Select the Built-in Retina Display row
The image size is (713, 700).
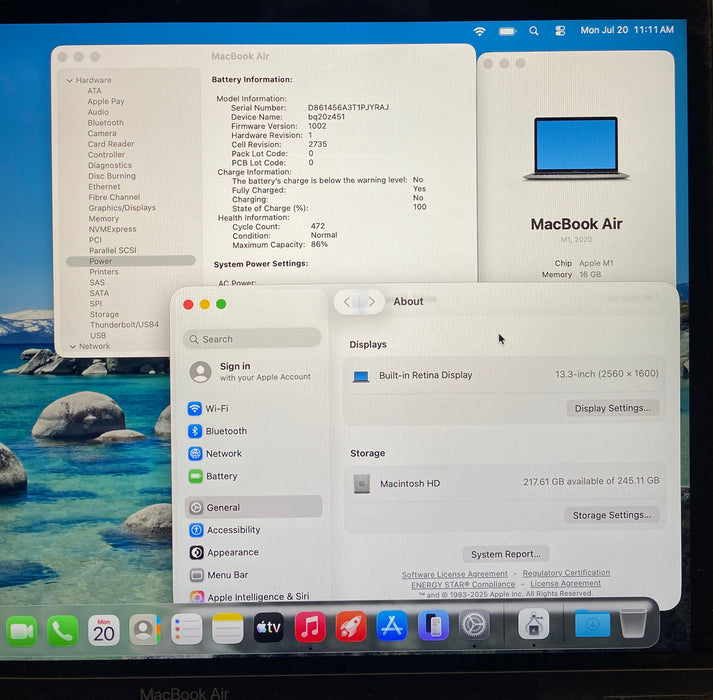click(x=505, y=375)
